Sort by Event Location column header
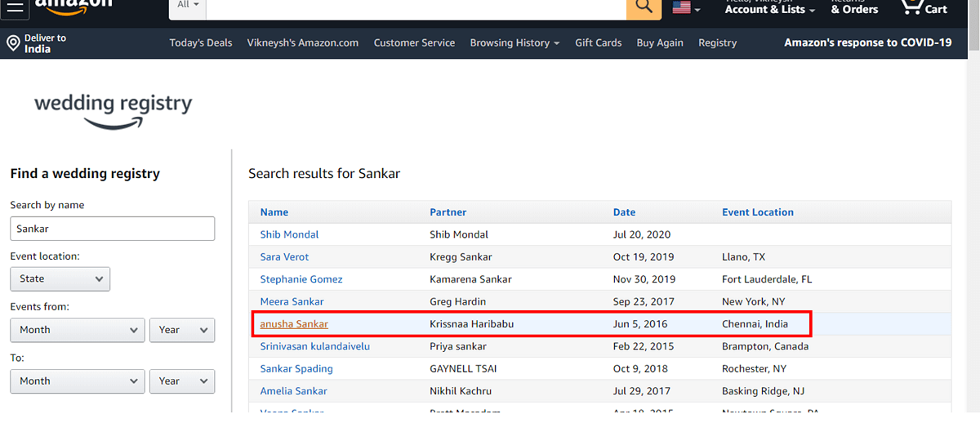The width and height of the screenshot is (980, 423). pyautogui.click(x=758, y=212)
